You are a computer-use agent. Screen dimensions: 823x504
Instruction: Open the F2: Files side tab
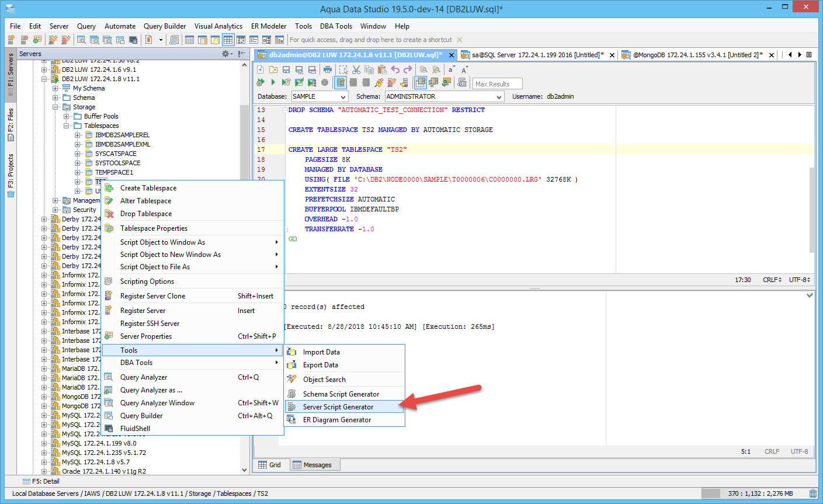tap(11, 124)
